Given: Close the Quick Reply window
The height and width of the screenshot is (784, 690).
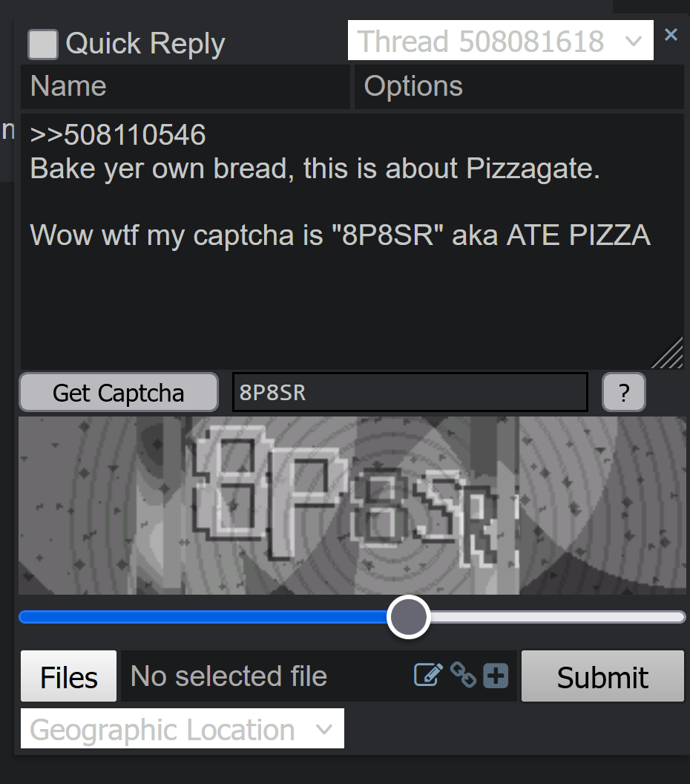Looking at the screenshot, I should point(671,34).
